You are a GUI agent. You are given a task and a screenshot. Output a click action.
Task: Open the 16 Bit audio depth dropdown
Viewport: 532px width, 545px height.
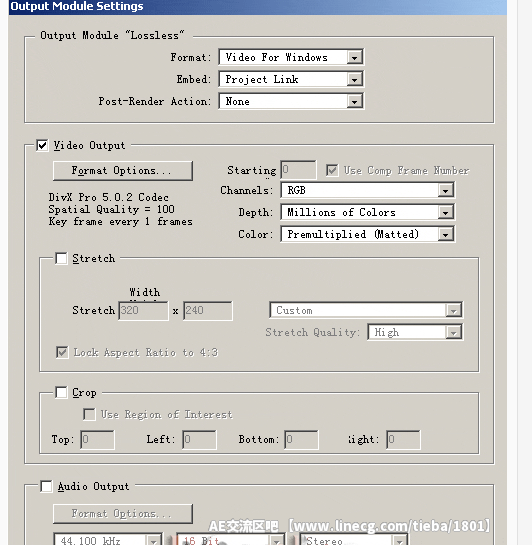coord(231,540)
